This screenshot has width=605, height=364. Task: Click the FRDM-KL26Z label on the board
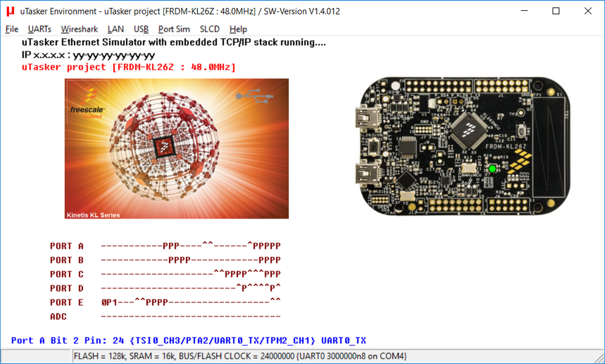point(506,147)
